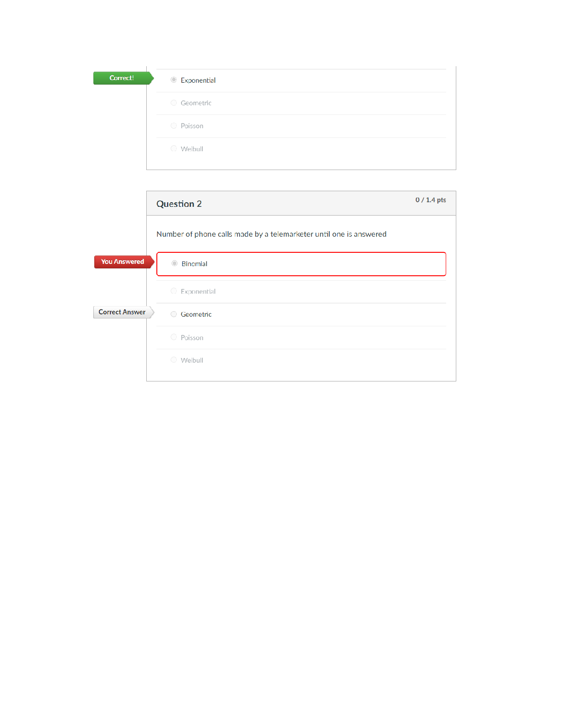Image resolution: width=563 pixels, height=728 pixels.
Task: Select Weibull radio button in Question 2
Action: [173, 360]
